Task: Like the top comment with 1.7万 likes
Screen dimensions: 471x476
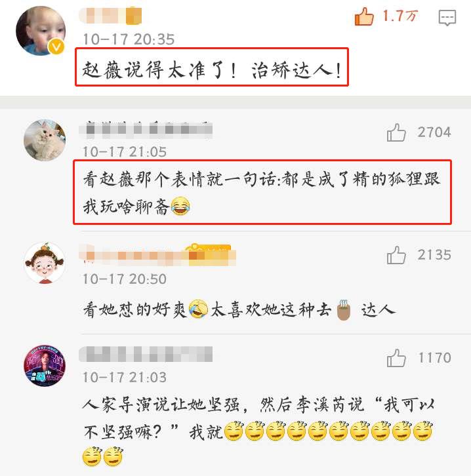Action: [x=364, y=16]
